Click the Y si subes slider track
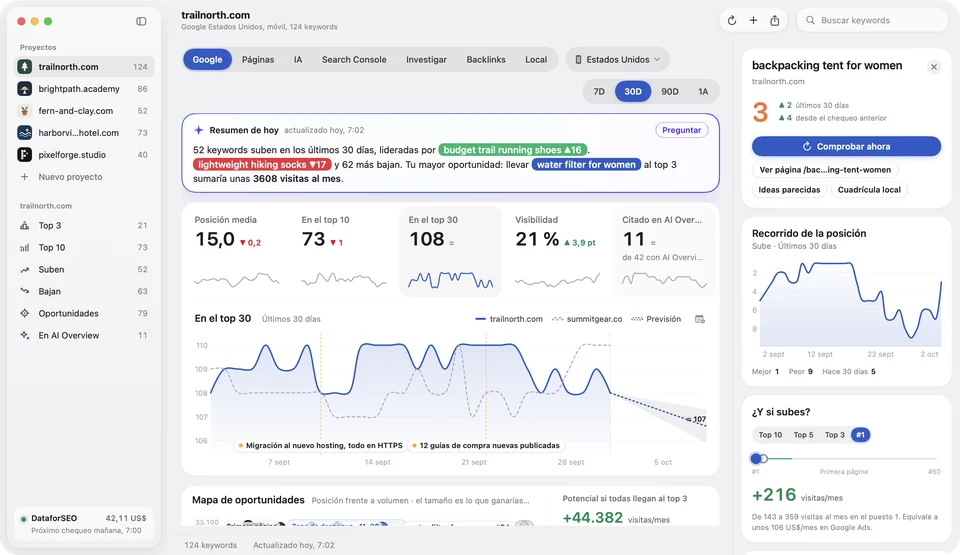The height and width of the screenshot is (555, 960). tap(845, 458)
